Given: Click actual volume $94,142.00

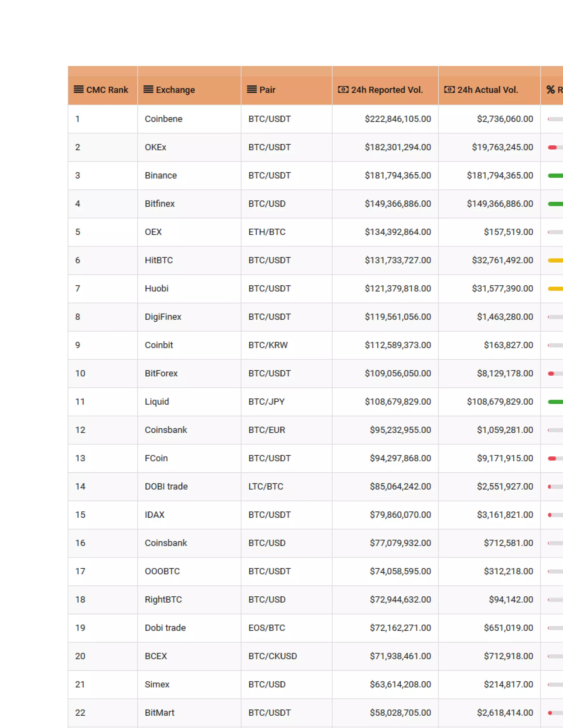Looking at the screenshot, I should 511,600.
